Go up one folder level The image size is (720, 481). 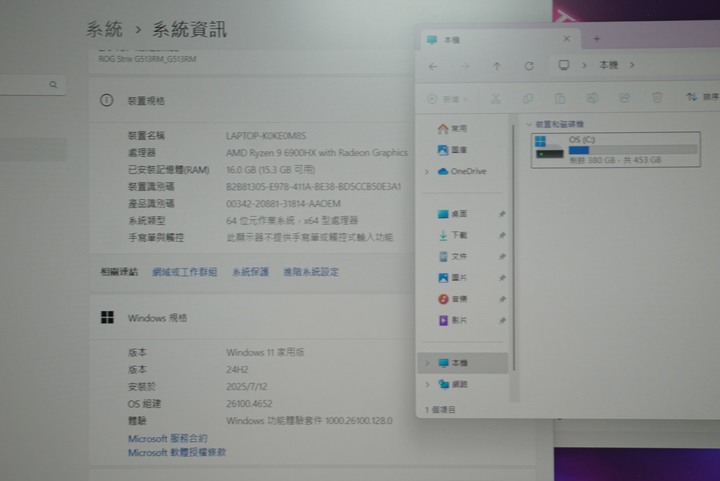[x=497, y=67]
